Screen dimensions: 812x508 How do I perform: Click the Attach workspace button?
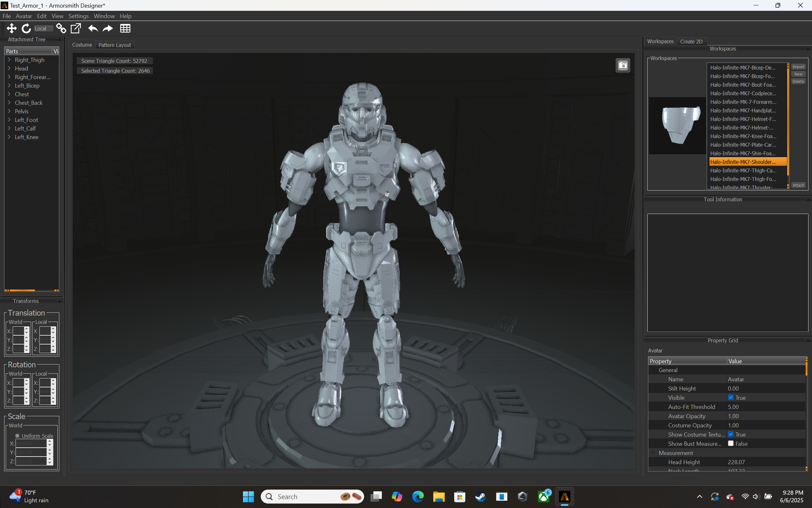point(798,185)
